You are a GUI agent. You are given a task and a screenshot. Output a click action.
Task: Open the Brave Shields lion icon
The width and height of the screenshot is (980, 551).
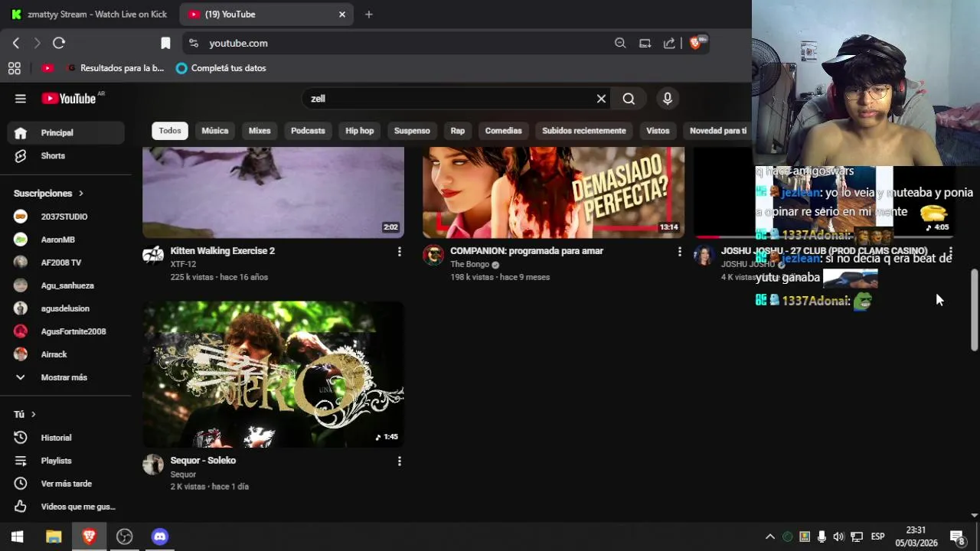[x=696, y=44]
